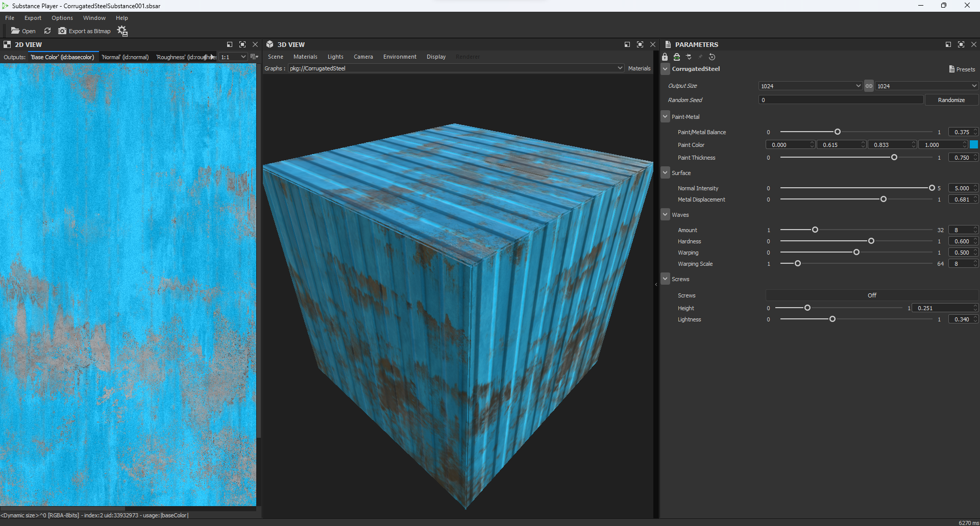Click the camera icon for Export as Bitmap
The image size is (980, 526).
pos(62,31)
